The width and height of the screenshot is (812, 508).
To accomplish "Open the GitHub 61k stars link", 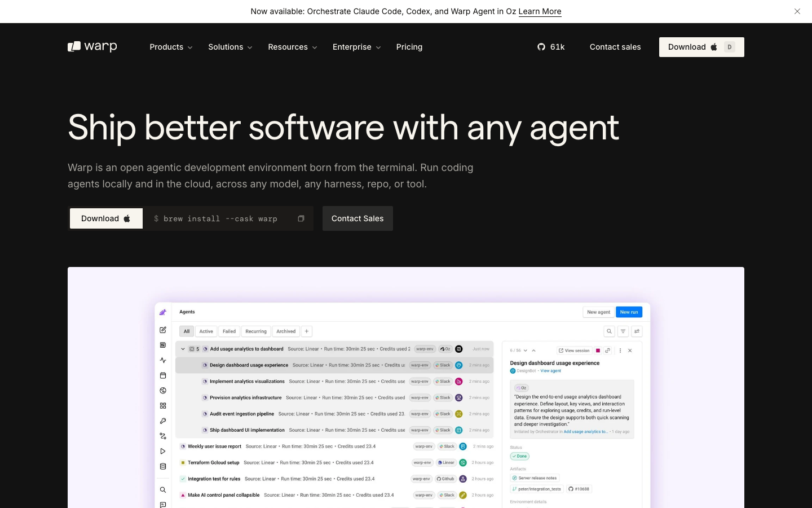I will click(551, 47).
